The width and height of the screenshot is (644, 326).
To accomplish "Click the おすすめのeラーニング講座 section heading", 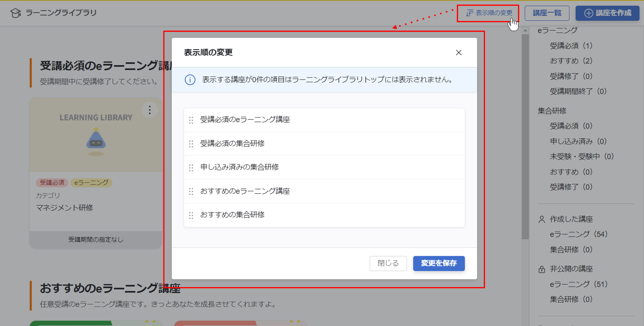I will (110, 288).
